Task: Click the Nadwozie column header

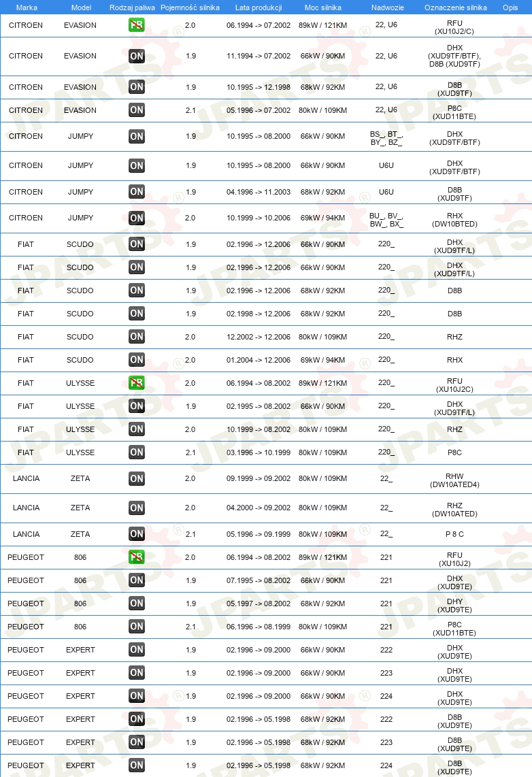Action: [388, 7]
